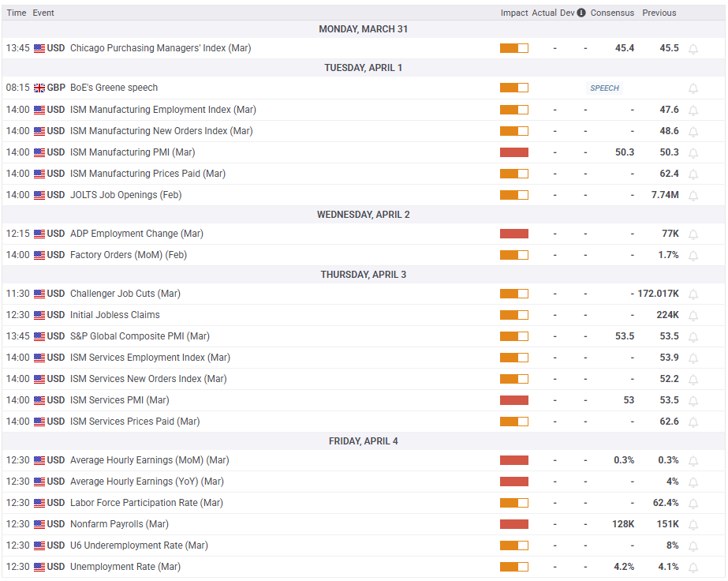
Task: Click the Dev info icon in header
Action: click(581, 13)
